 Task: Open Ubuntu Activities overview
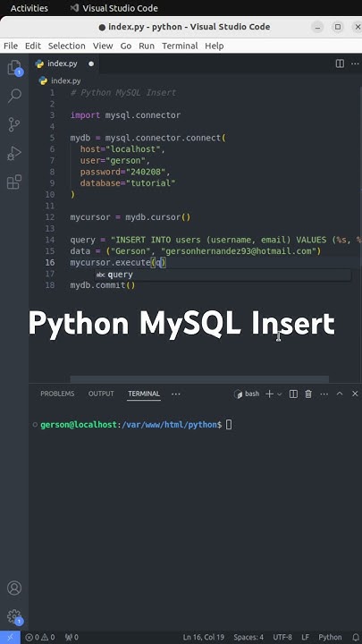tap(29, 8)
